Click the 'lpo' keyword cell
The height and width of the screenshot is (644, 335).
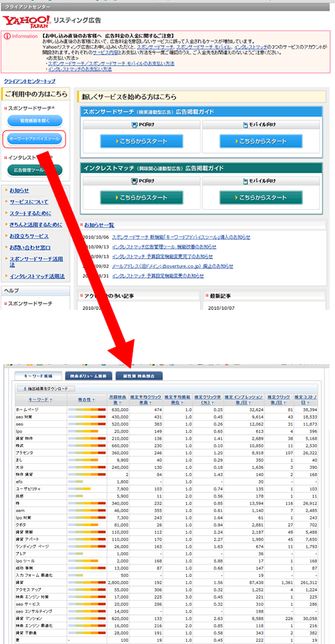click(x=41, y=431)
